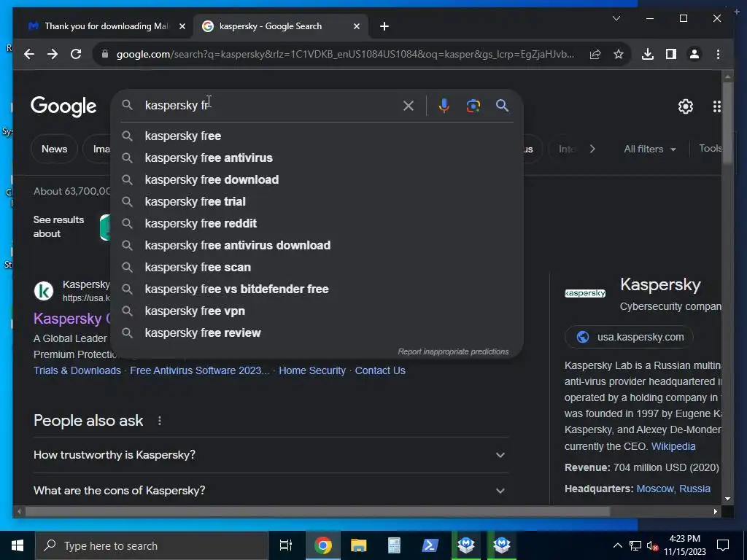The image size is (747, 560).
Task: Switch to the Malwarebytes download tab
Action: (108, 26)
